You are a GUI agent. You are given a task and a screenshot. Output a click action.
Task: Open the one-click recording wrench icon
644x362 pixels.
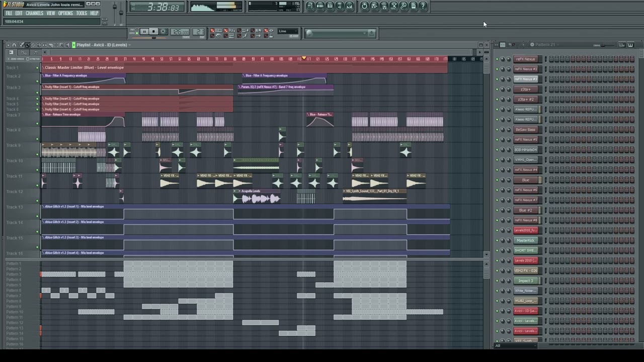click(x=404, y=6)
